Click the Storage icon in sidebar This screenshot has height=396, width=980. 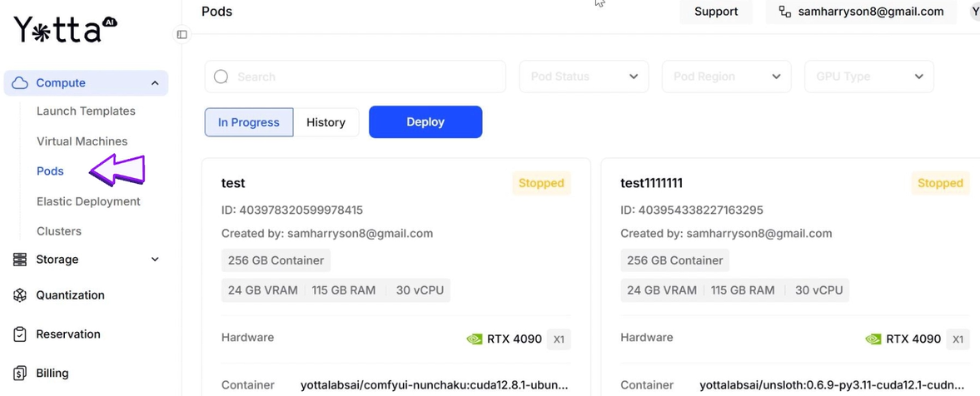click(x=20, y=260)
